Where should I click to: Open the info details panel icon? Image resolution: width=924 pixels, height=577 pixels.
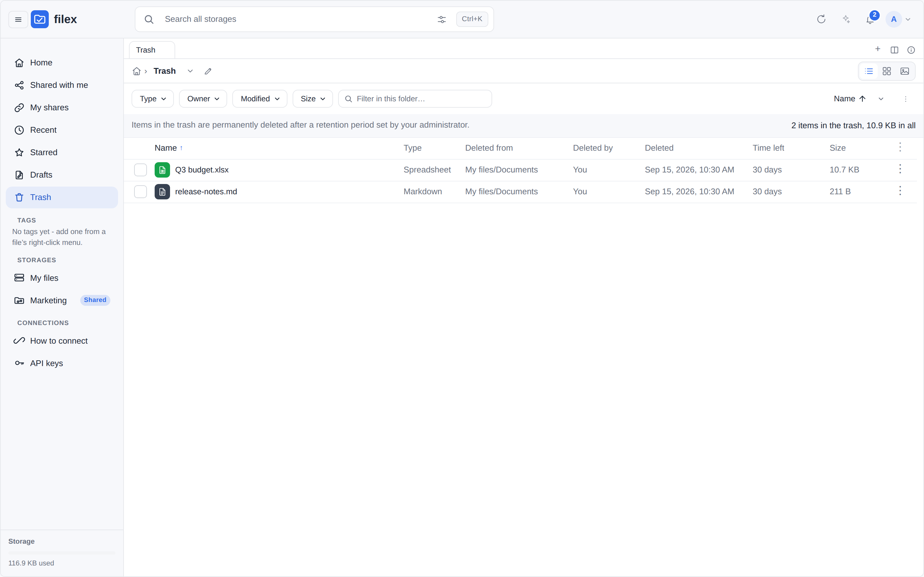[911, 50]
